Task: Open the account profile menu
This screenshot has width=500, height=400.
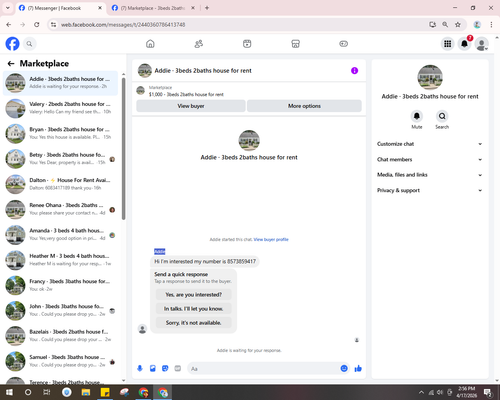Action: click(x=481, y=44)
